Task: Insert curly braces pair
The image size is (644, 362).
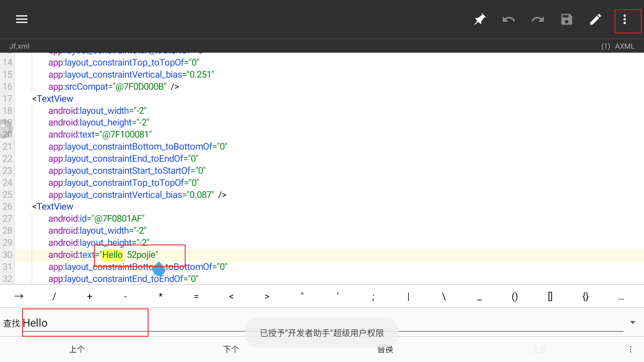Action: (586, 296)
